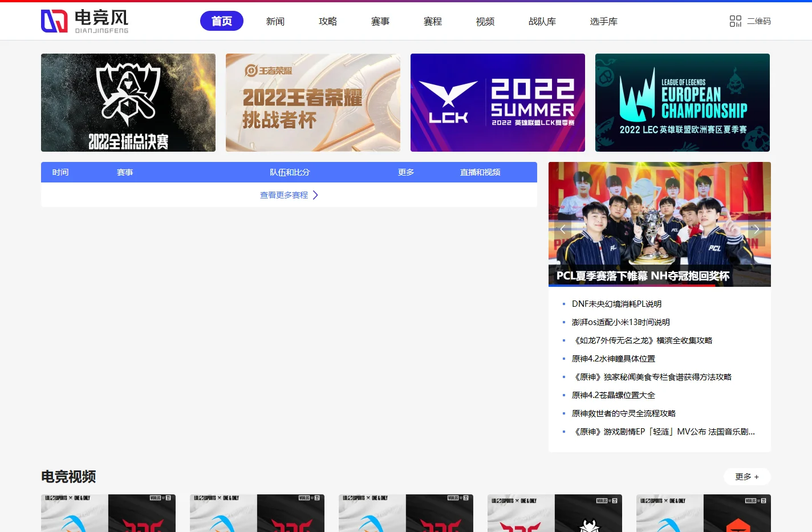Image resolution: width=812 pixels, height=532 pixels.
Task: Open the 新闻 navigation item
Action: point(275,21)
